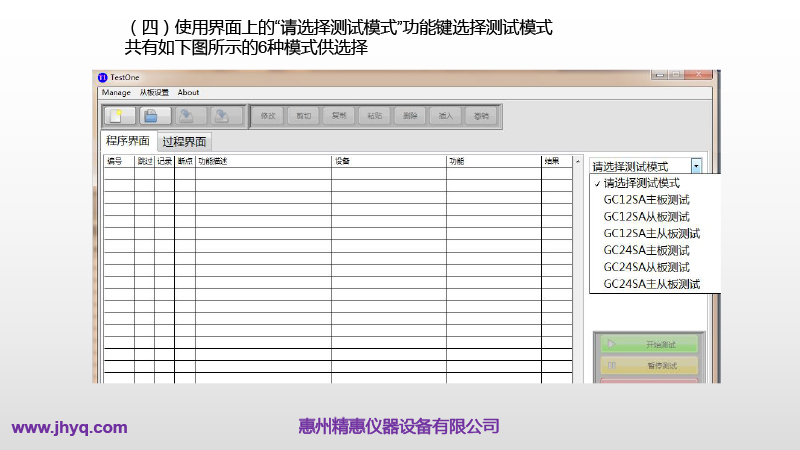
Task: Switch to the 过程界面 tab
Action: click(x=184, y=142)
